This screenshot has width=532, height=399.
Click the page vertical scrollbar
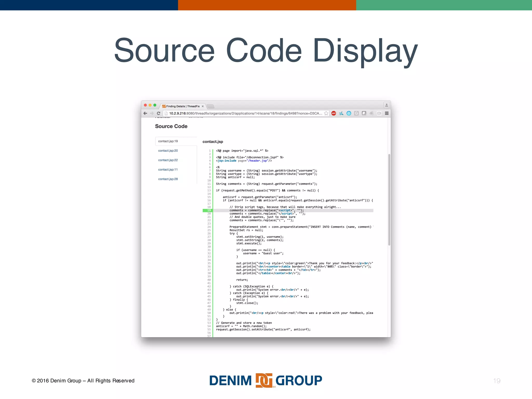389,199
